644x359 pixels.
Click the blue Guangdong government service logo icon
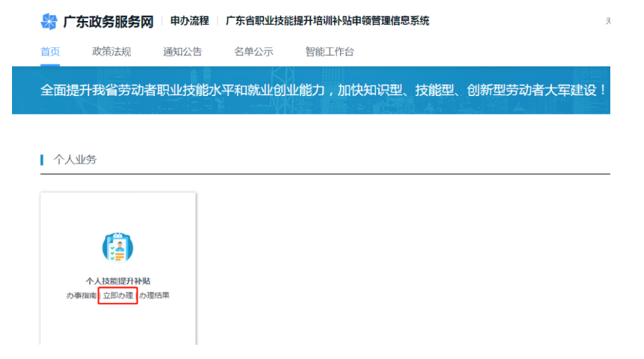[49, 22]
